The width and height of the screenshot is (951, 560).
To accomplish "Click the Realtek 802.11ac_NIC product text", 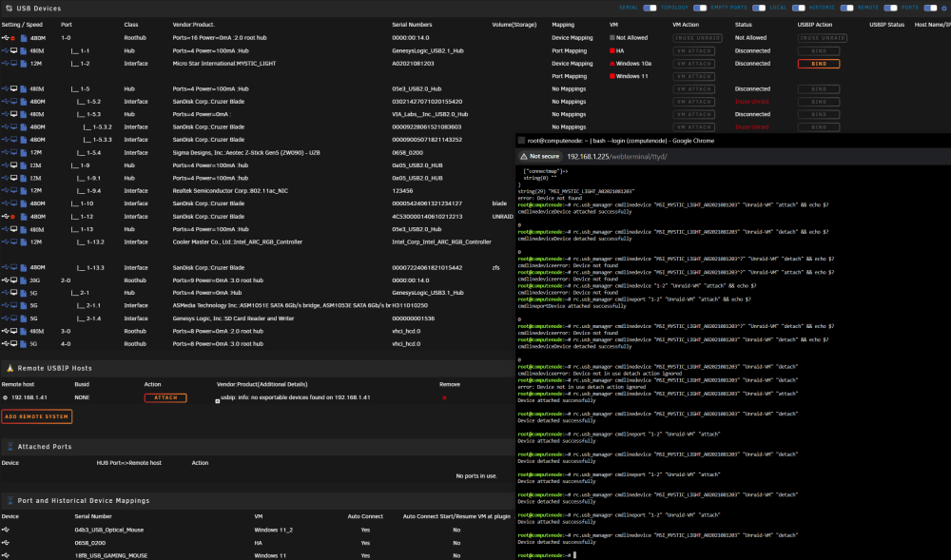I will click(x=230, y=190).
